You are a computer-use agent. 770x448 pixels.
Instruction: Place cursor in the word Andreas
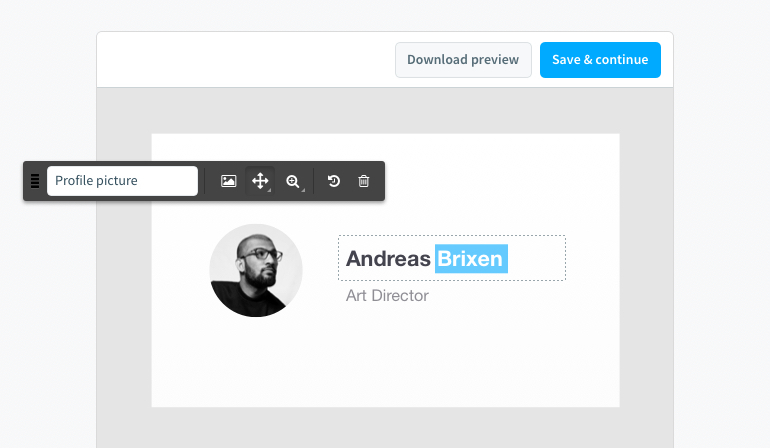(x=388, y=259)
